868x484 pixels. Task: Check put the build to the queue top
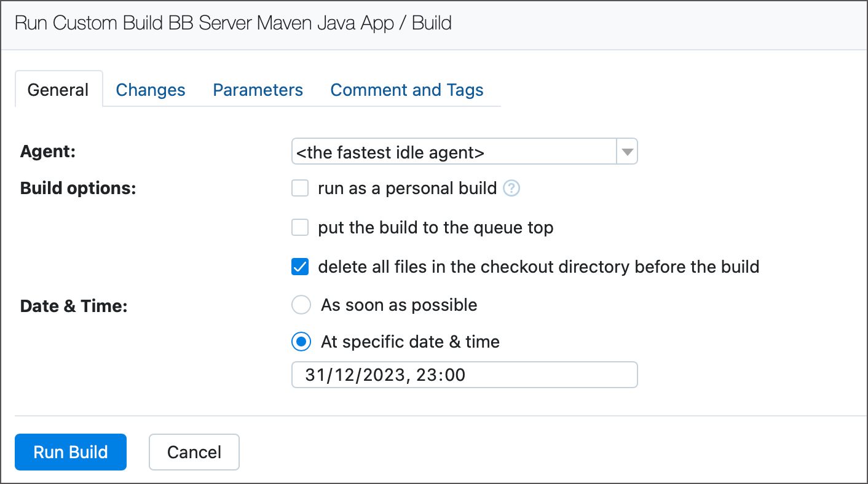coord(299,227)
